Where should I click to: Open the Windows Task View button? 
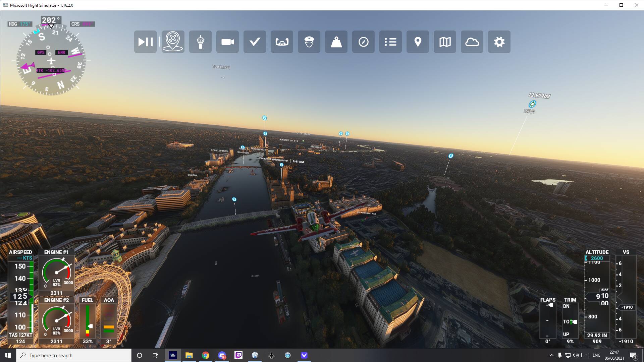[x=155, y=355]
